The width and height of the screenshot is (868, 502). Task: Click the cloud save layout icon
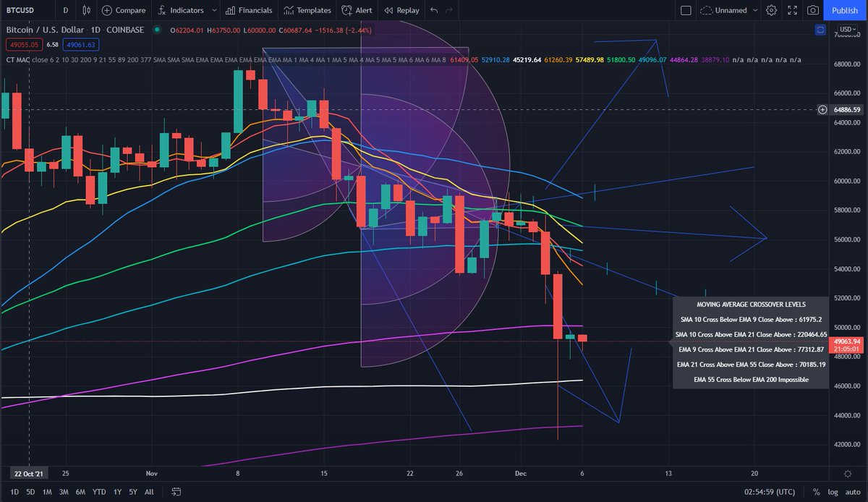point(705,10)
